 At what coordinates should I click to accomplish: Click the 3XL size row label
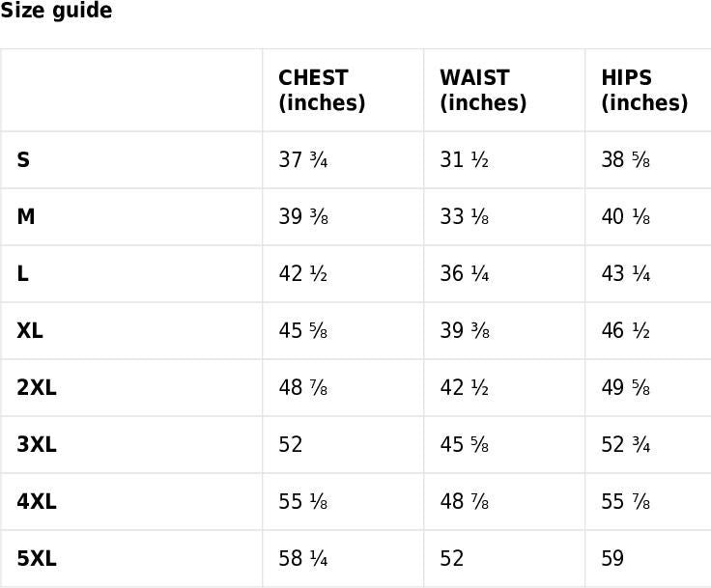point(37,445)
